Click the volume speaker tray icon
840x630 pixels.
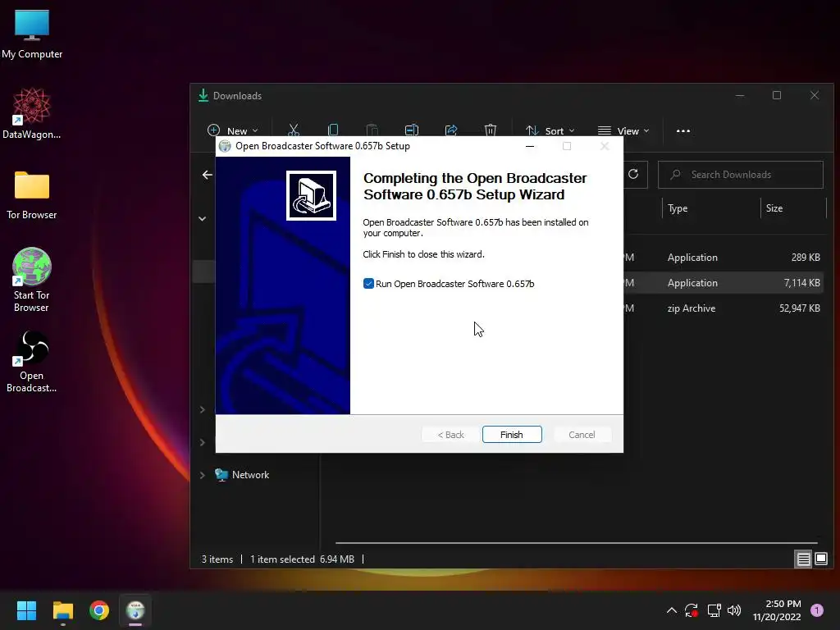(x=734, y=610)
